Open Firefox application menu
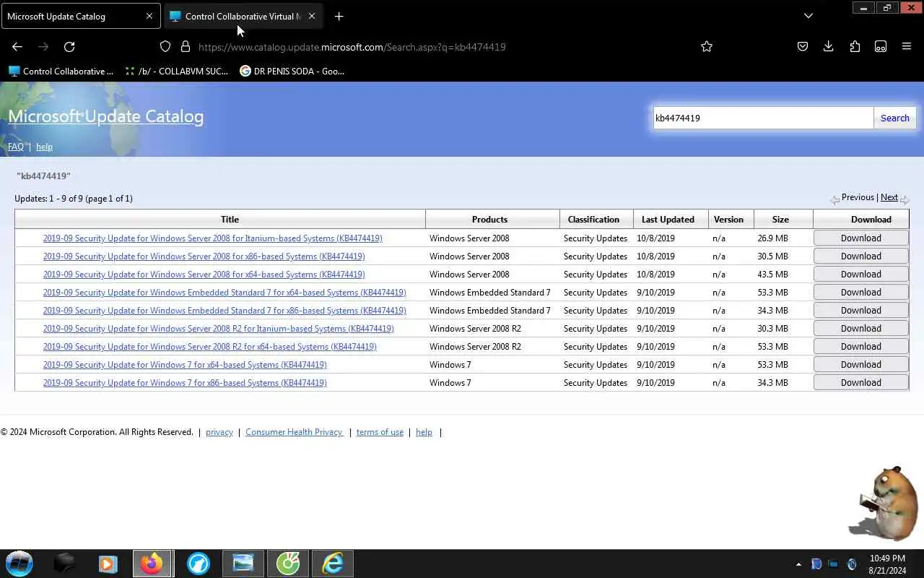The height and width of the screenshot is (578, 924). tap(907, 46)
